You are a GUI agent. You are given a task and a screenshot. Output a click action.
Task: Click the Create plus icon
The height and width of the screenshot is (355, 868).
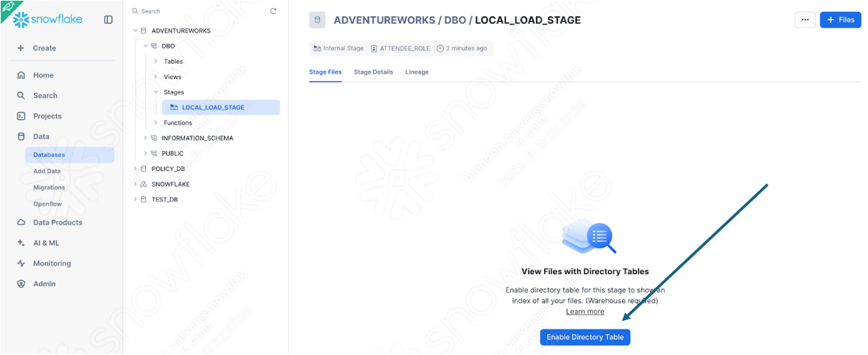(x=21, y=48)
